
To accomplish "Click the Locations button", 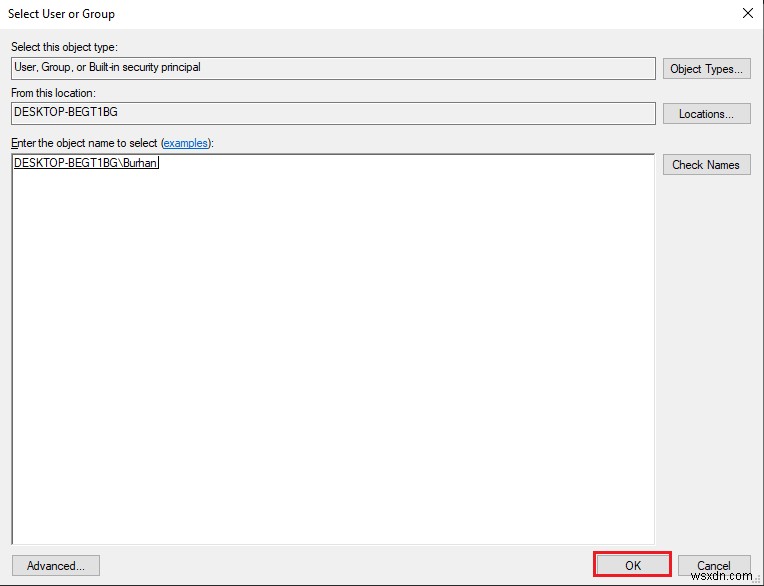I will [x=707, y=113].
